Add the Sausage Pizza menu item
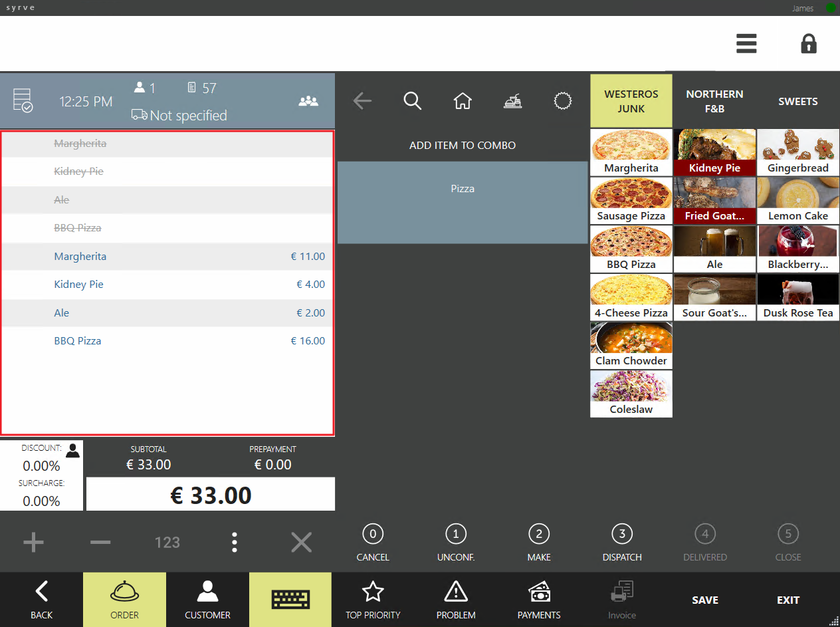Screen dimensions: 840x627 click(631, 201)
